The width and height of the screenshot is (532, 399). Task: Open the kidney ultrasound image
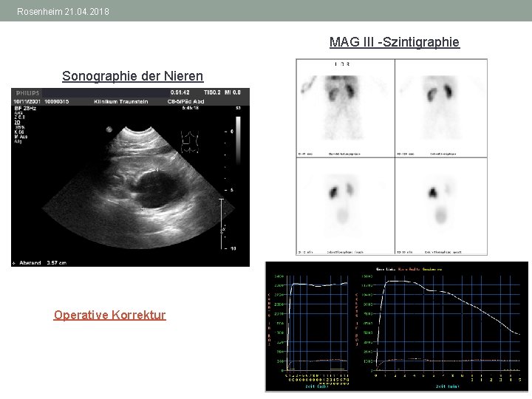[x=130, y=177]
